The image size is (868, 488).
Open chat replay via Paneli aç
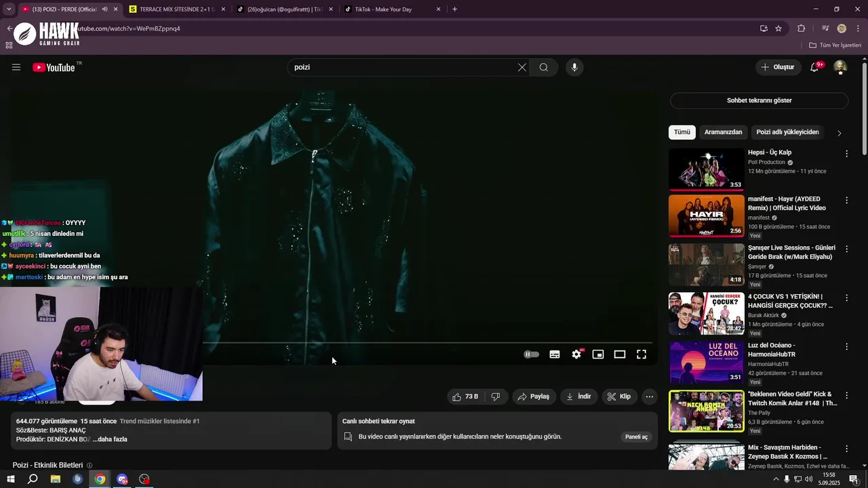pyautogui.click(x=636, y=436)
